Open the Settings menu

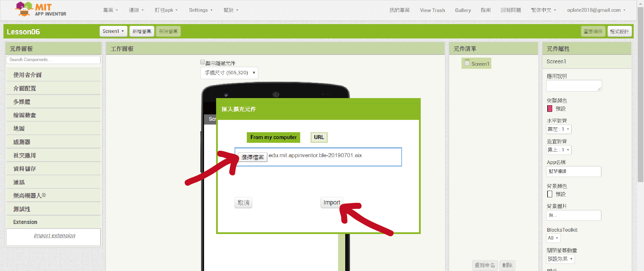point(201,10)
